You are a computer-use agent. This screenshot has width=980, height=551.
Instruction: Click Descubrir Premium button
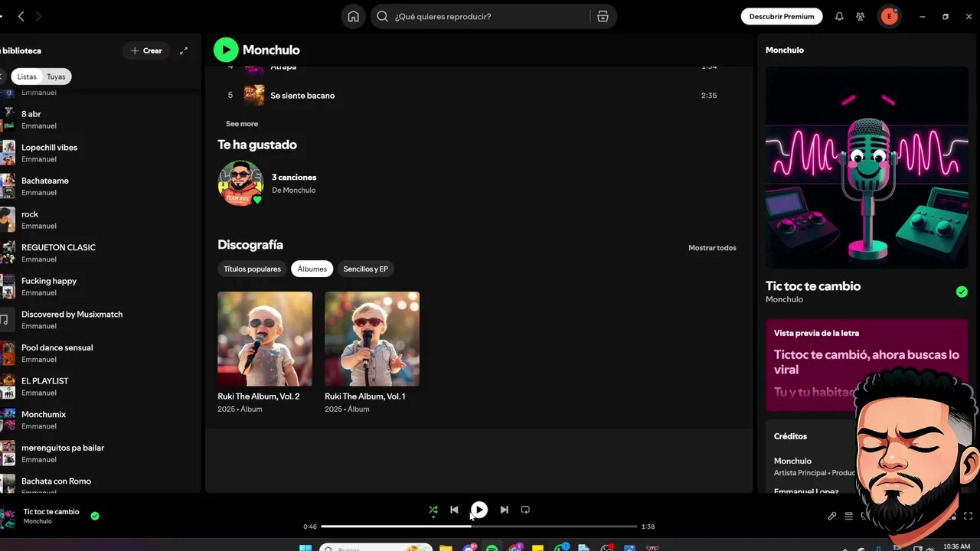(782, 16)
